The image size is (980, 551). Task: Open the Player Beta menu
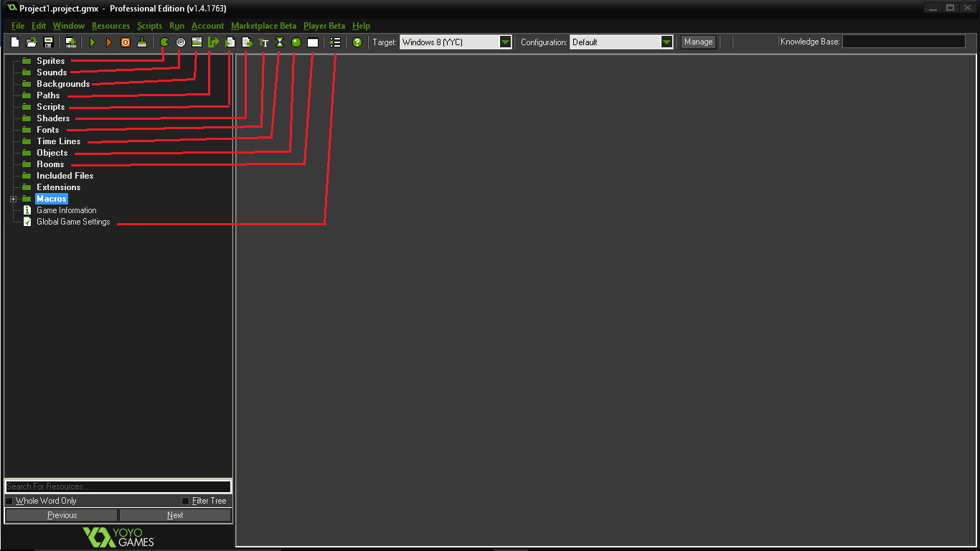(x=324, y=26)
